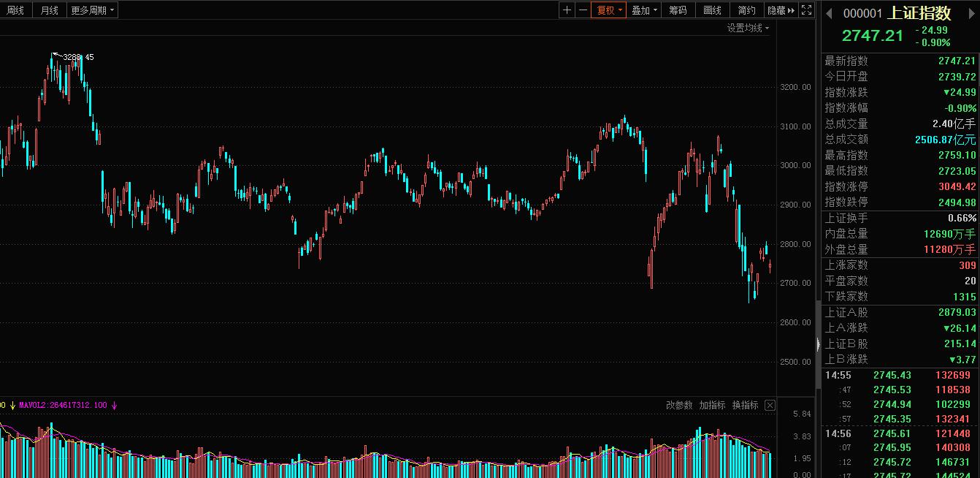Image resolution: width=980 pixels, height=478 pixels.
Task: Switch to 简约 simple mode
Action: 746,10
